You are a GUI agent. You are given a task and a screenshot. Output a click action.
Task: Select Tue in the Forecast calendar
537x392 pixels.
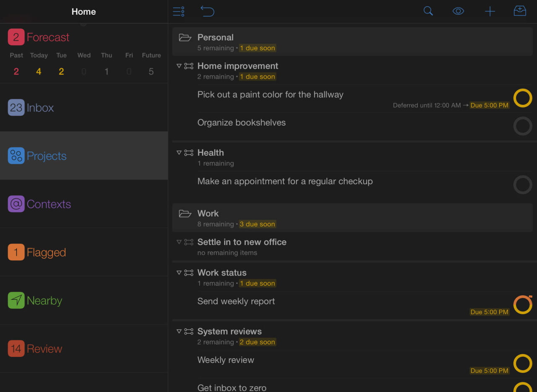pyautogui.click(x=61, y=64)
